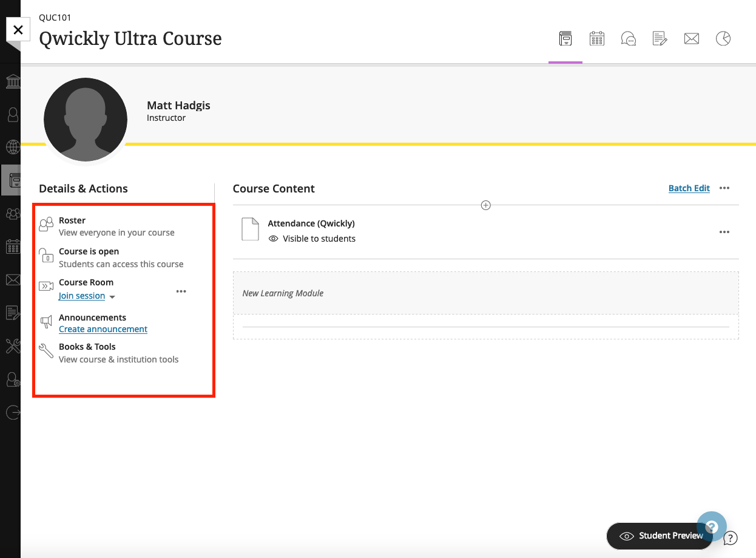Expand the Join session dropdown arrow

[112, 297]
